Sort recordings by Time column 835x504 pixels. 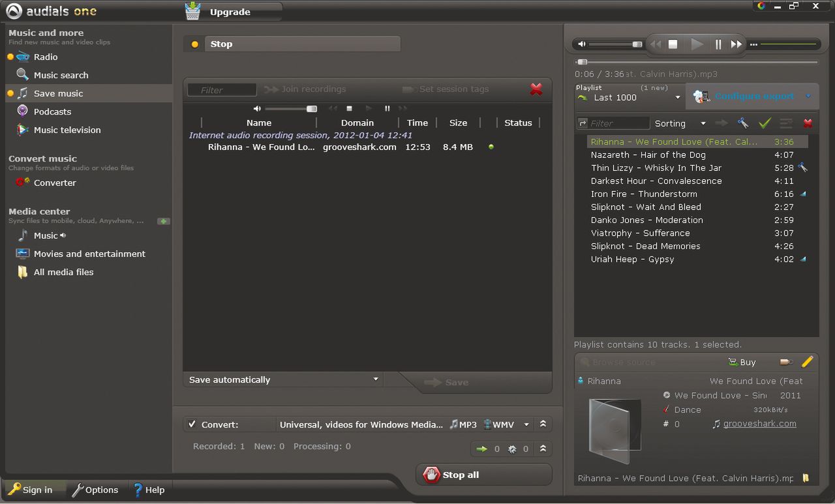(417, 123)
